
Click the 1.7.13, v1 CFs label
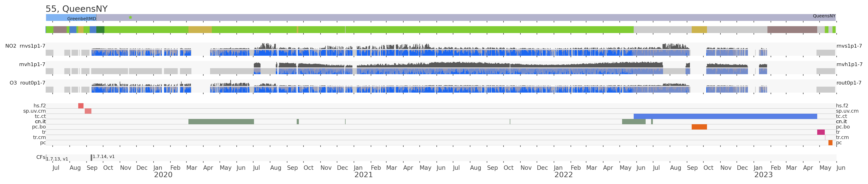pyautogui.click(x=57, y=159)
